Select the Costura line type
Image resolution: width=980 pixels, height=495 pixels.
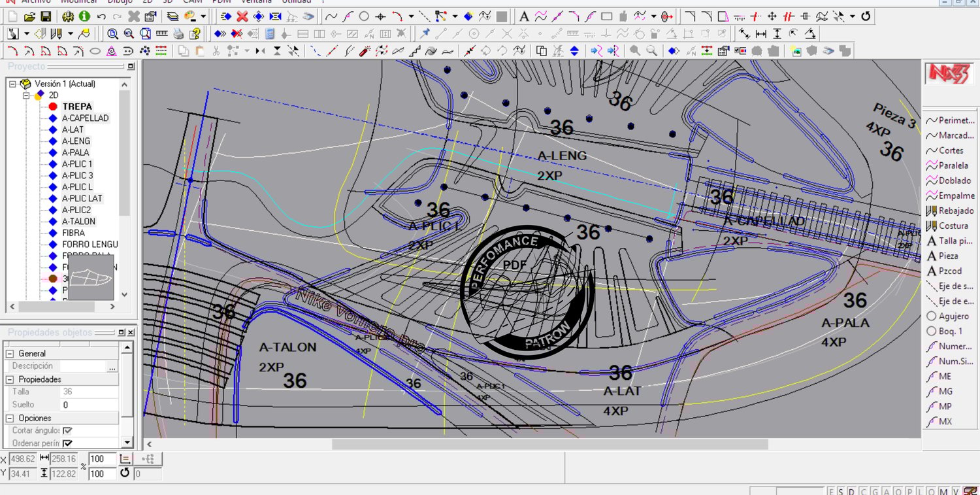coord(953,226)
